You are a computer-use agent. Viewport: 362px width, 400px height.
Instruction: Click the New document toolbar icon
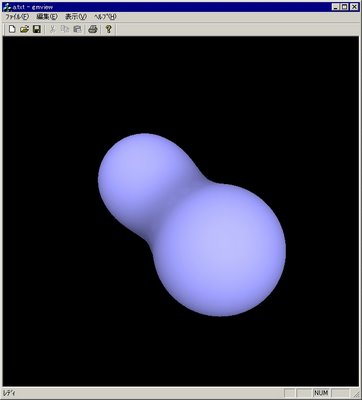[x=12, y=29]
